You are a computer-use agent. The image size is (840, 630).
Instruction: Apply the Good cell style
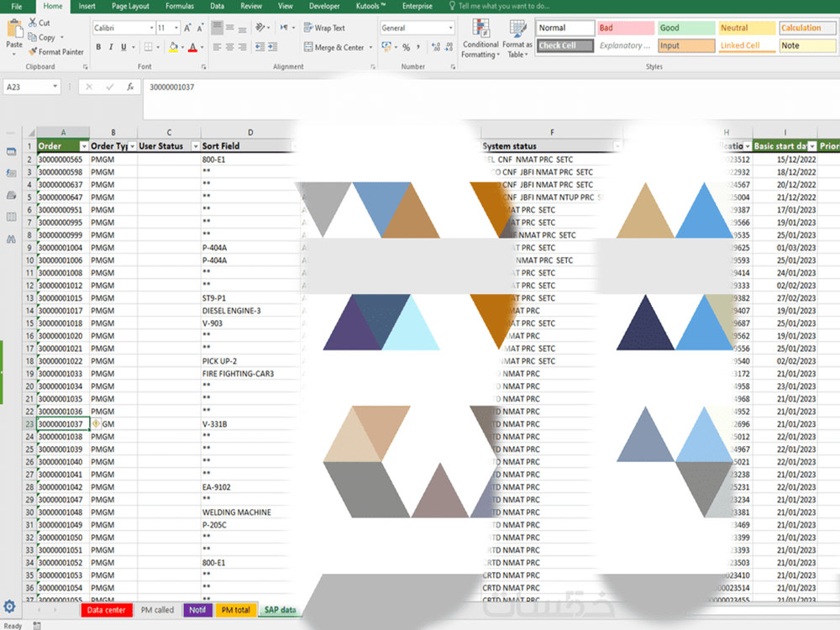pos(686,28)
